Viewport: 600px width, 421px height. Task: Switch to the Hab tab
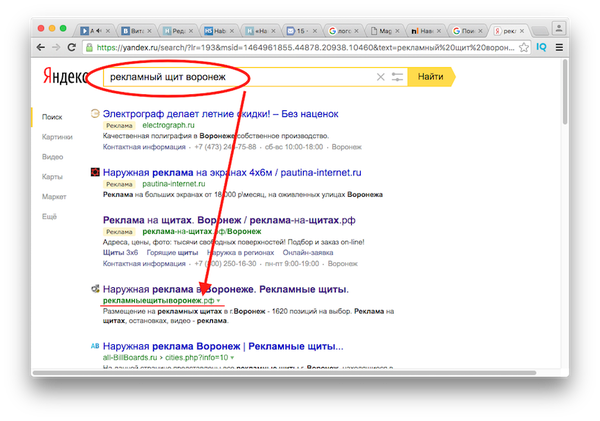(x=218, y=31)
